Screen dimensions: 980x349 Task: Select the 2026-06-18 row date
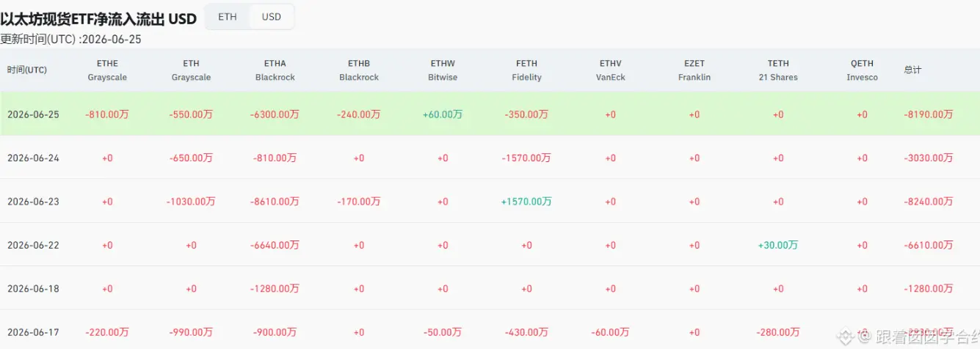pos(33,289)
